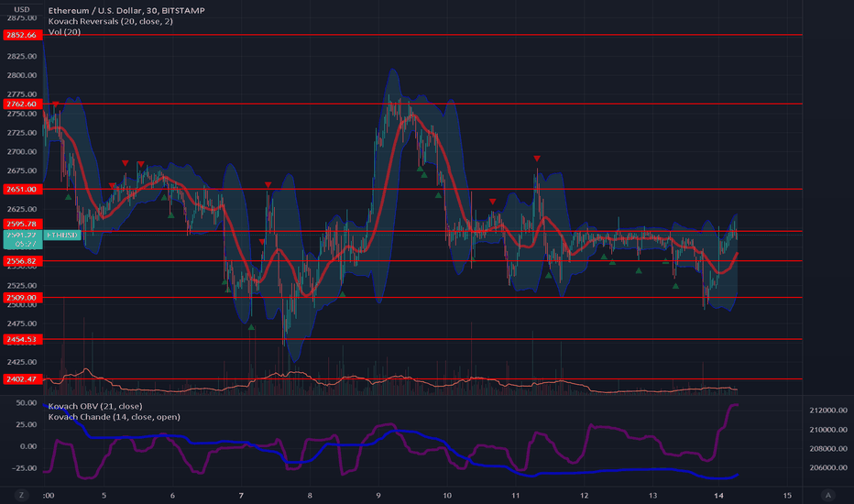Click the 0.00 value on the oscillator axis
854x504 pixels.
pyautogui.click(x=27, y=446)
